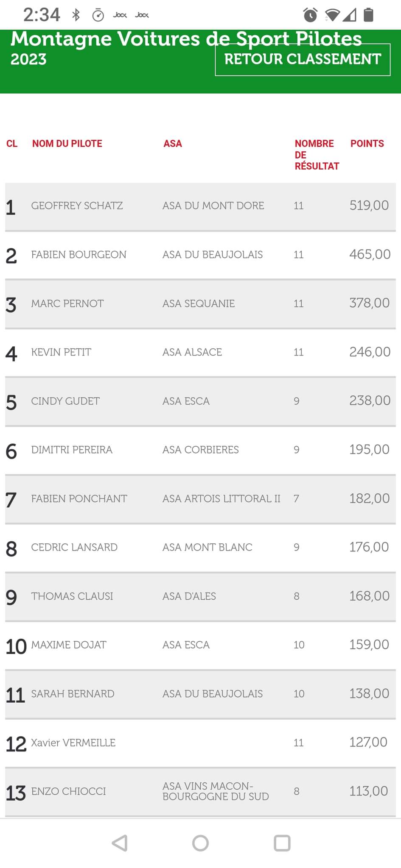Tap the mobile signal strength icon
This screenshot has width=401, height=868.
[x=350, y=15]
